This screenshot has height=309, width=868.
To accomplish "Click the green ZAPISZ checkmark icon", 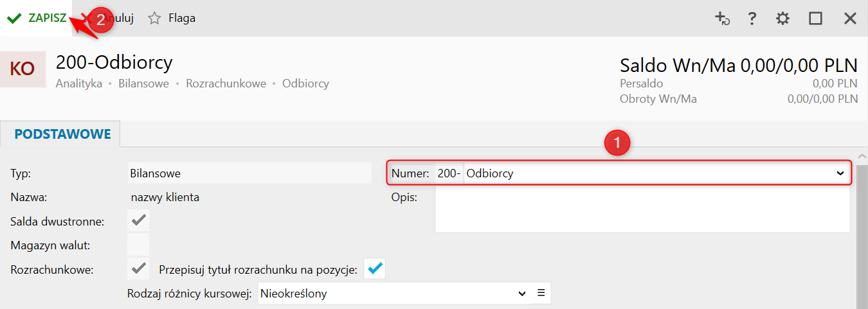I will (14, 18).
